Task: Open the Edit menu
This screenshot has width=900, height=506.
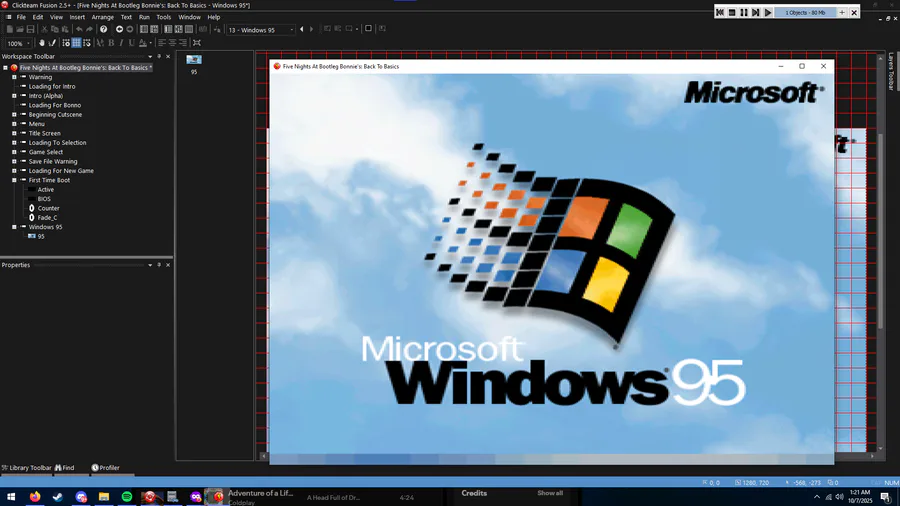Action: click(38, 17)
